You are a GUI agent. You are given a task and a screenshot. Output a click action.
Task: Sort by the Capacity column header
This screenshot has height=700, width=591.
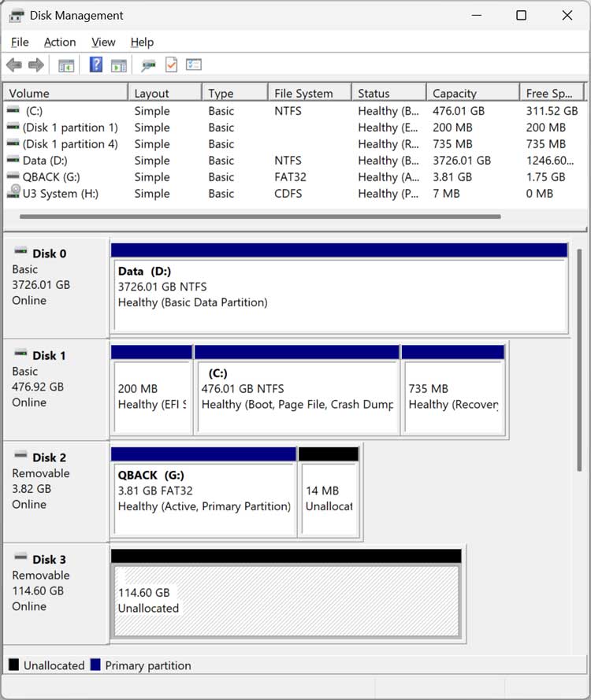[473, 93]
